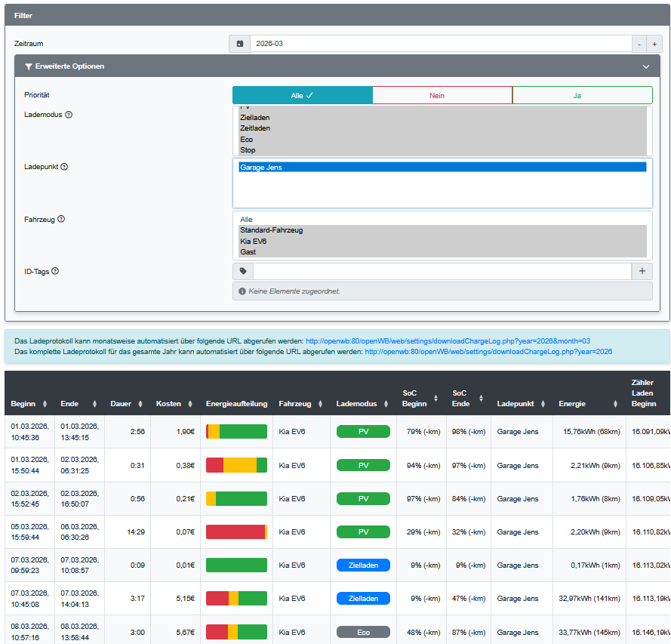Open the yearly charge log download URL
This screenshot has height=644, width=671.
pos(488,352)
